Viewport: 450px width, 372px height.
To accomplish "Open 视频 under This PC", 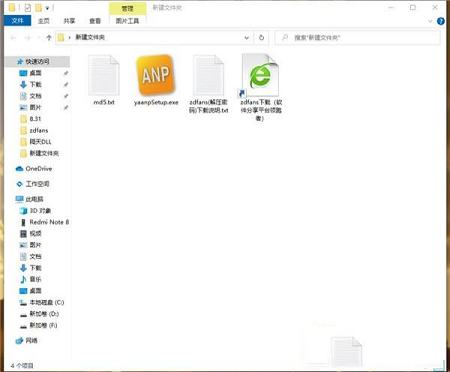I will pyautogui.click(x=35, y=234).
